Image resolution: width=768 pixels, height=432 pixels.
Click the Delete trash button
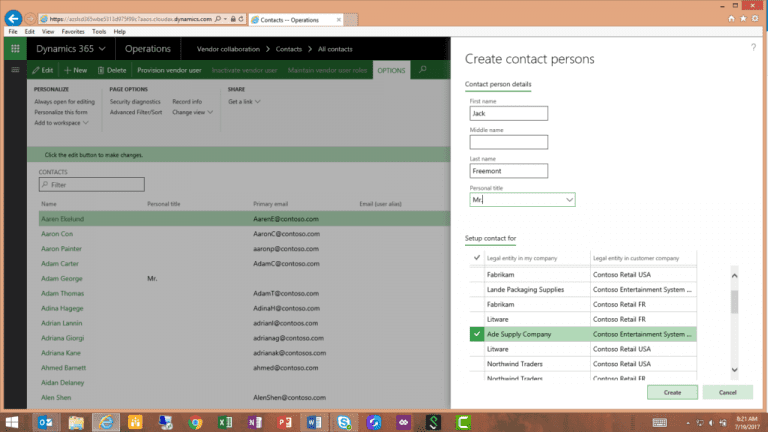tap(112, 70)
